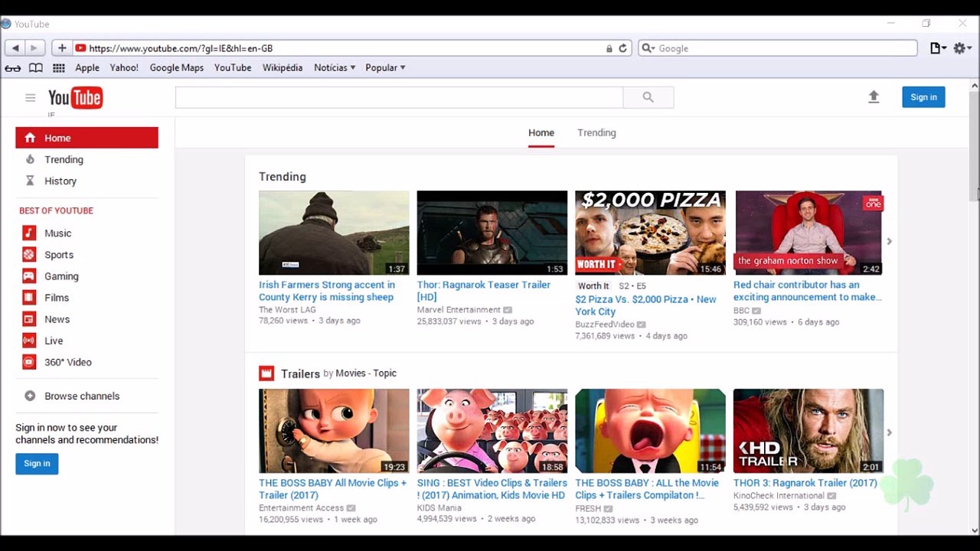
Task: Open the Apple bookmark
Action: [x=87, y=68]
